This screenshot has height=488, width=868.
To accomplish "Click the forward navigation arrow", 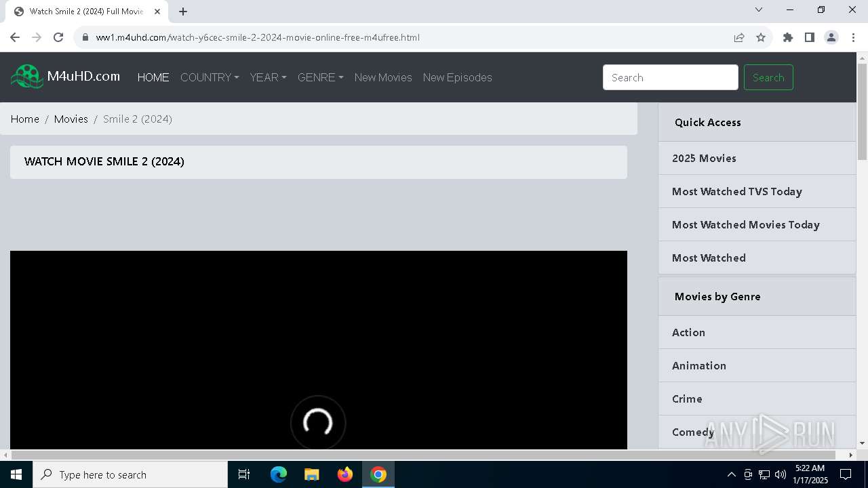I will [x=37, y=37].
